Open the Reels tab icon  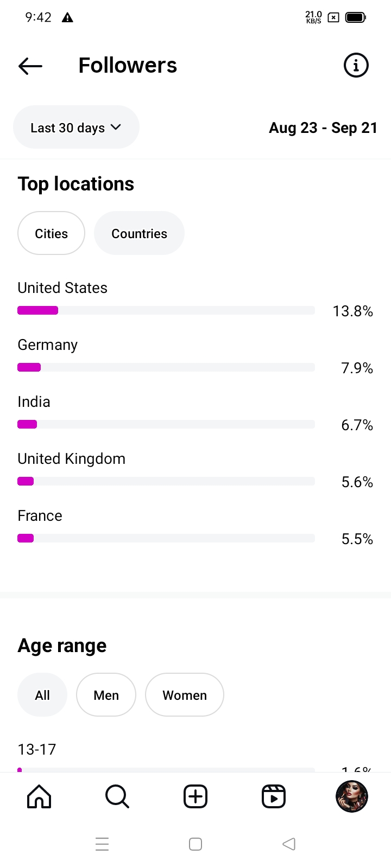click(274, 796)
